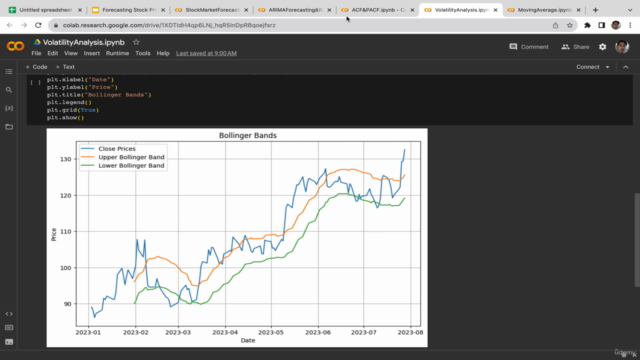The image size is (640, 360).
Task: Close the VolatilityAnalysis.ipynb tab
Action: coord(496,10)
